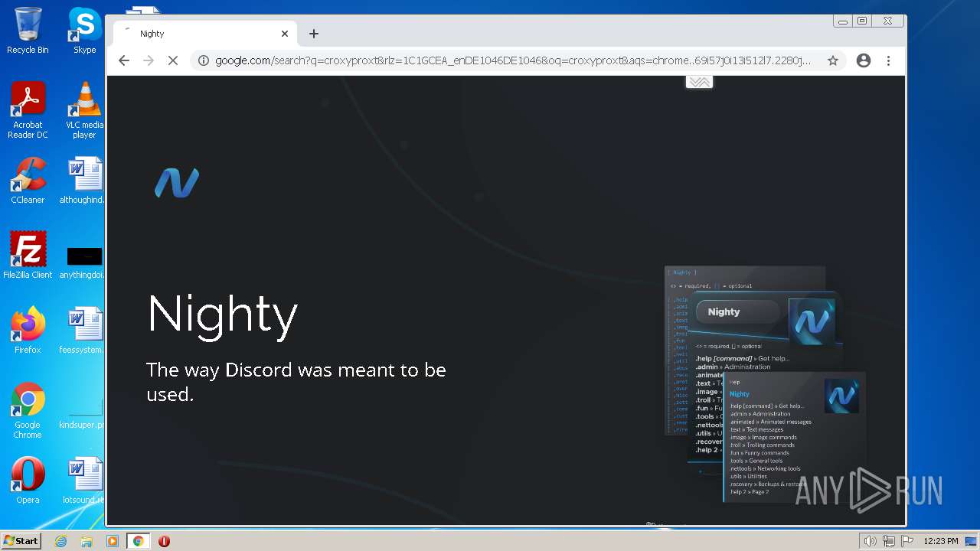This screenshot has width=980, height=551.
Task: Open the Opera taskbar button
Action: click(164, 541)
